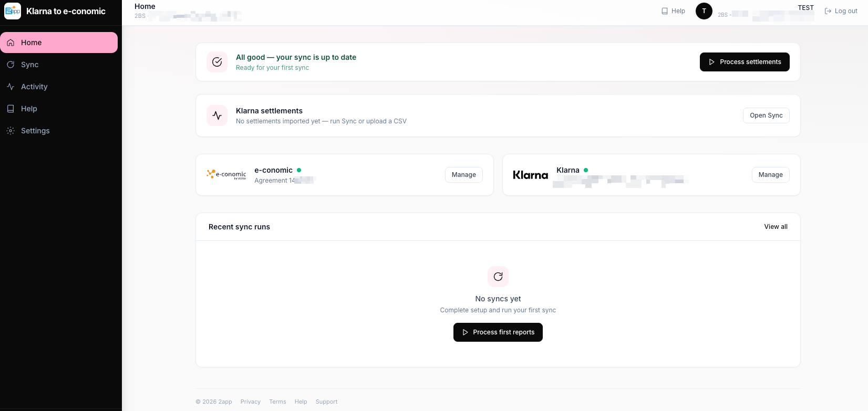Go to Home in the sidebar
Image resolution: width=868 pixels, height=411 pixels.
click(59, 43)
